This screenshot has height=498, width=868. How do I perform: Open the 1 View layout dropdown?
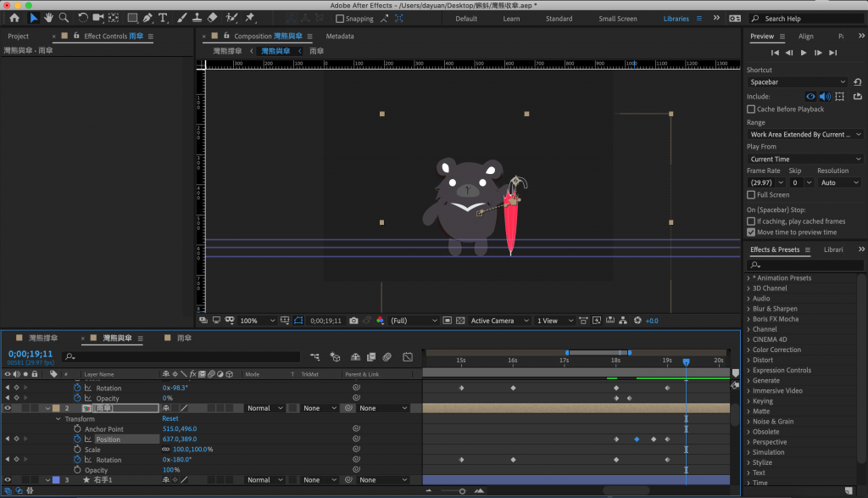pyautogui.click(x=555, y=320)
